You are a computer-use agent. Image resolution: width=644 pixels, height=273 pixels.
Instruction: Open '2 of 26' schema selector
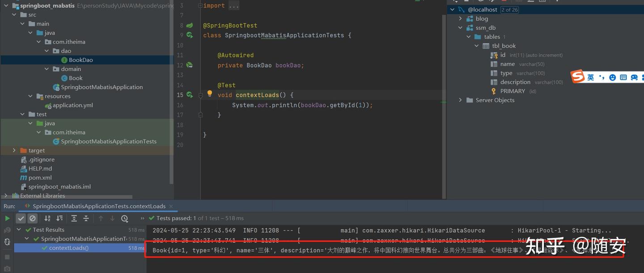tap(509, 10)
